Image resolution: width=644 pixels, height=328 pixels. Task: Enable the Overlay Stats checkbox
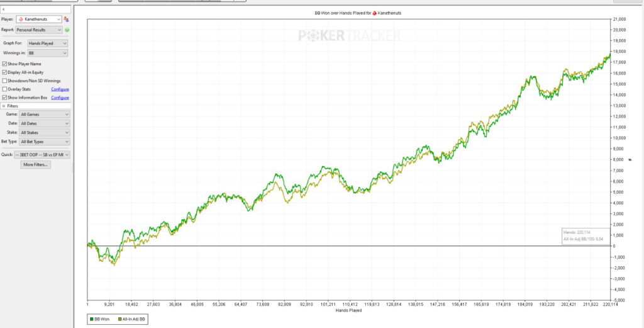(x=5, y=89)
